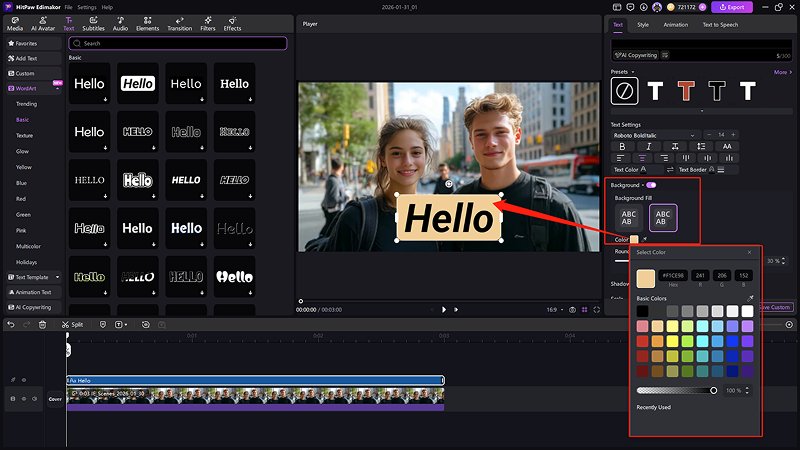
Task: Open the 16:9 aspect ratio dropdown
Action: [555, 310]
